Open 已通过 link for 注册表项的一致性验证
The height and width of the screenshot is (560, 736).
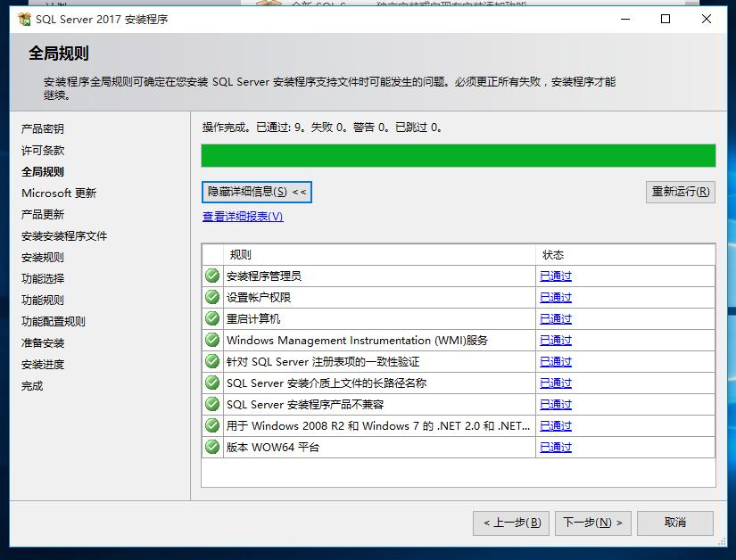pyautogui.click(x=556, y=362)
